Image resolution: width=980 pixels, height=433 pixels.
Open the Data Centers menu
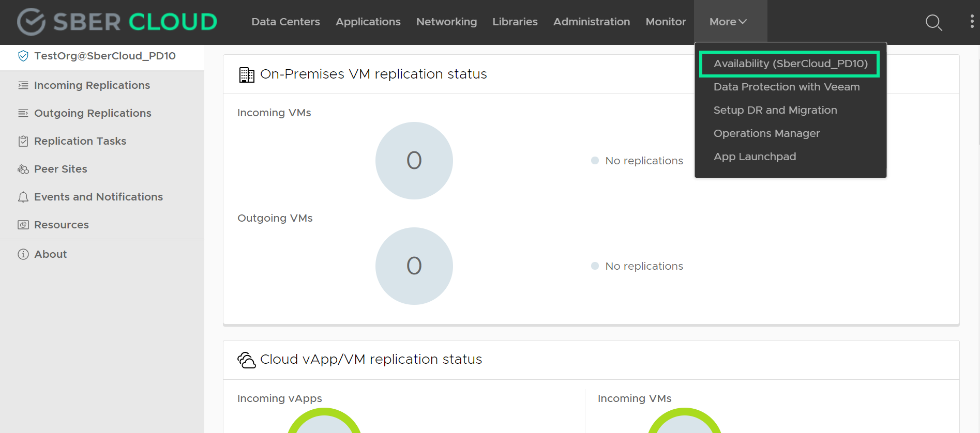coord(285,22)
